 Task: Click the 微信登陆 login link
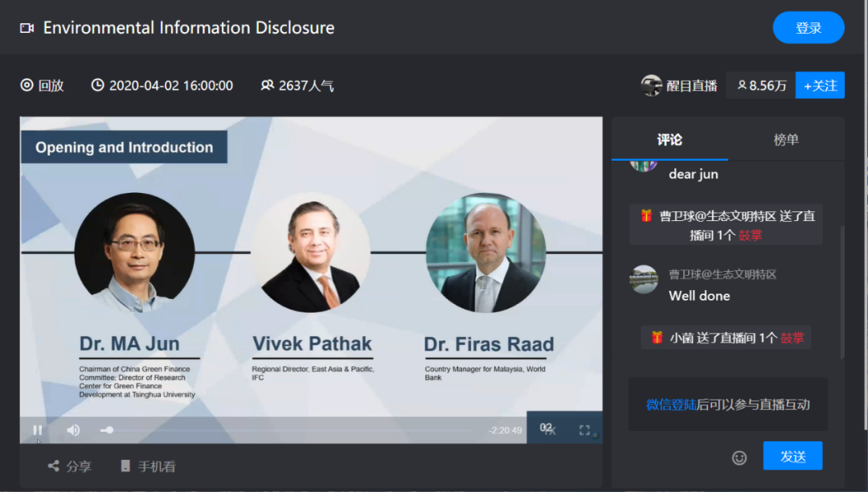pos(672,404)
